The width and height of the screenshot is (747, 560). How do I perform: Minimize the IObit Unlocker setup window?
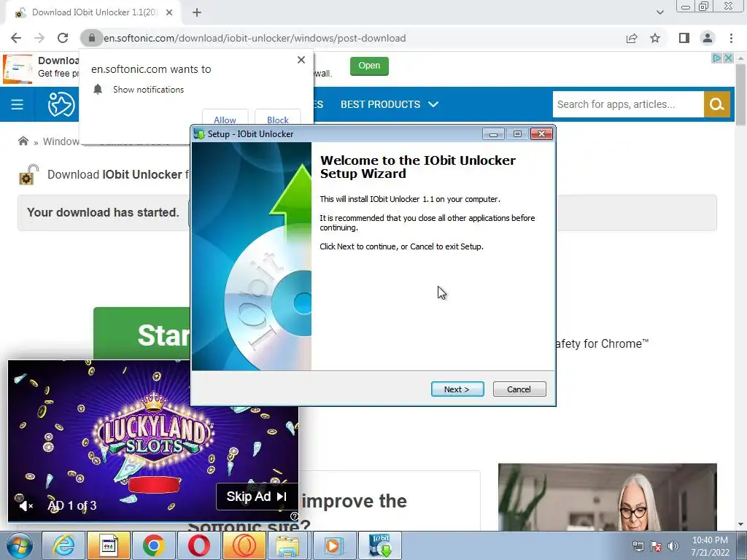tap(493, 134)
